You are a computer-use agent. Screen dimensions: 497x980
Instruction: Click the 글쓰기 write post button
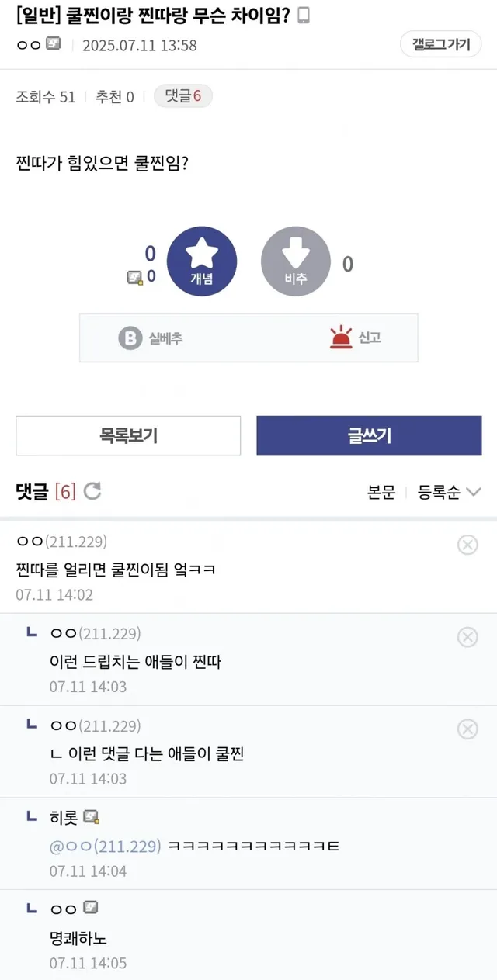pos(369,435)
